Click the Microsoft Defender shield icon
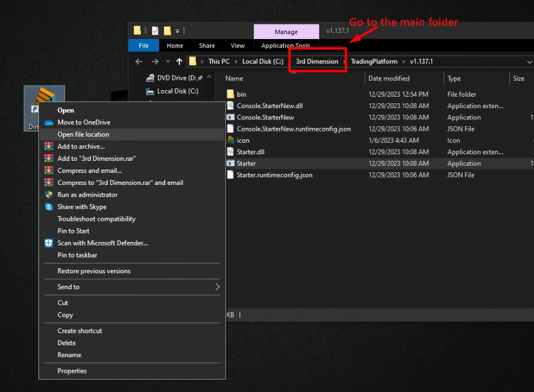This screenshot has height=392, width=534. pos(49,243)
